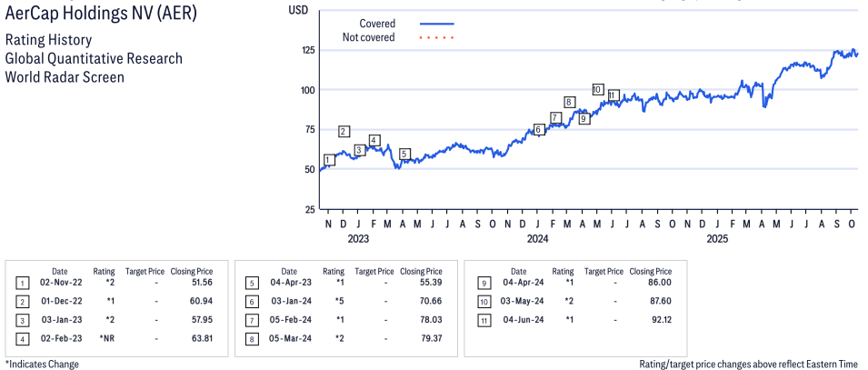The height and width of the screenshot is (370, 868).
Task: Click numbered box 8 in the rating table
Action: [251, 339]
